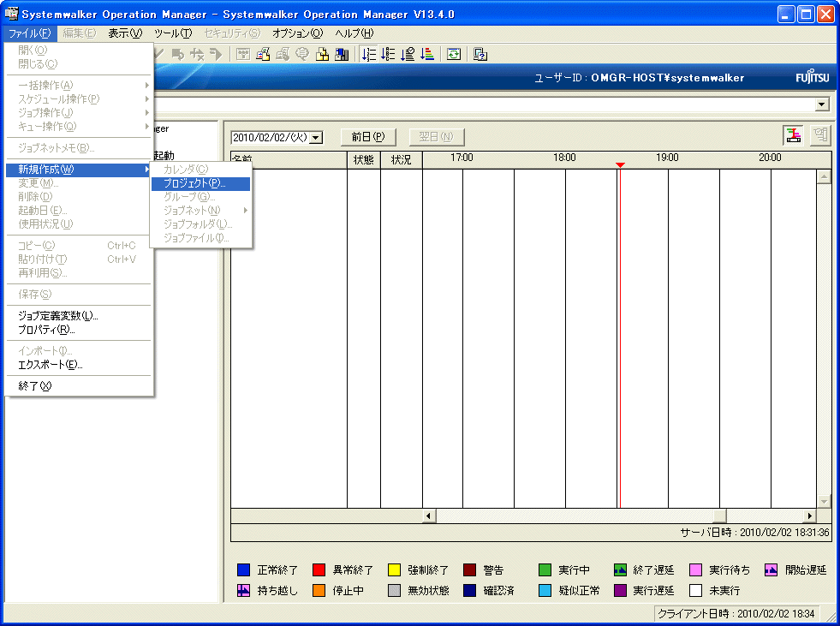840x626 pixels.
Task: Expand the スケジュール操作(P) submenu
Action: 80,99
